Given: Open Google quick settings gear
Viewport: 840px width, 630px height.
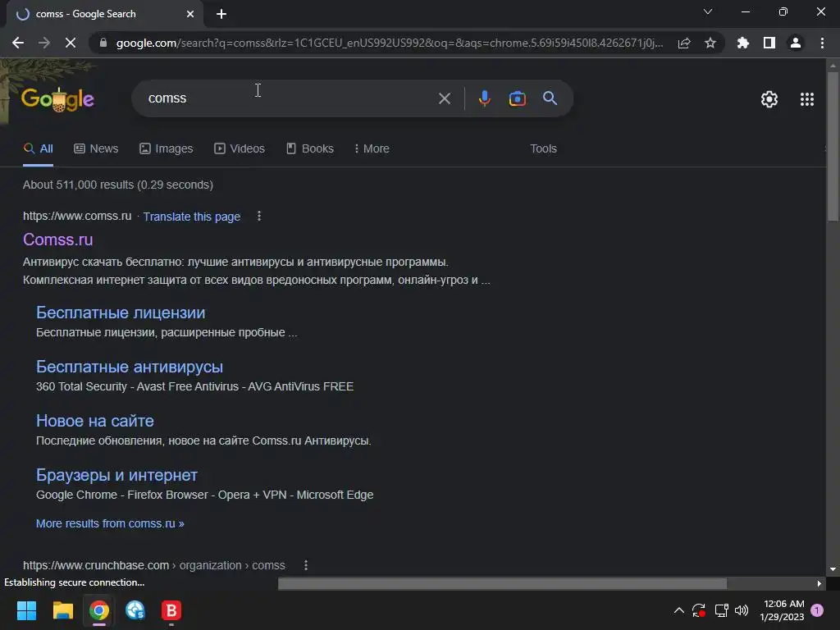Looking at the screenshot, I should pyautogui.click(x=769, y=99).
